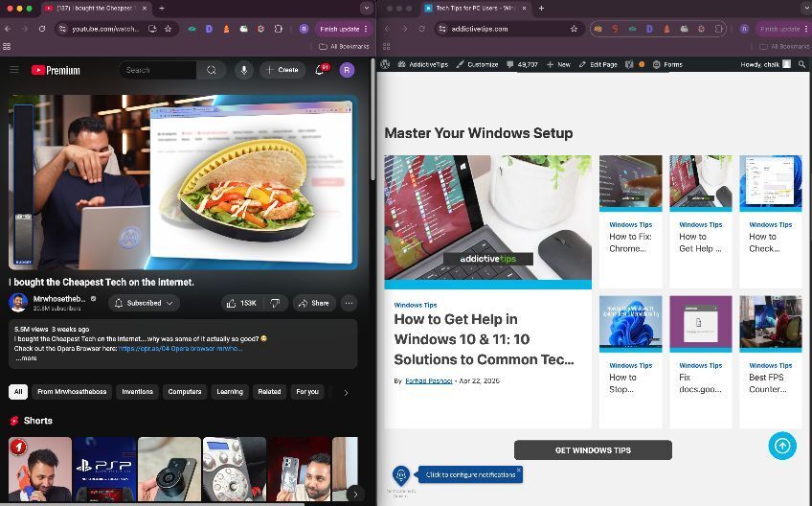Reload the YouTube browser tab
Image resolution: width=812 pixels, height=506 pixels.
pos(42,29)
